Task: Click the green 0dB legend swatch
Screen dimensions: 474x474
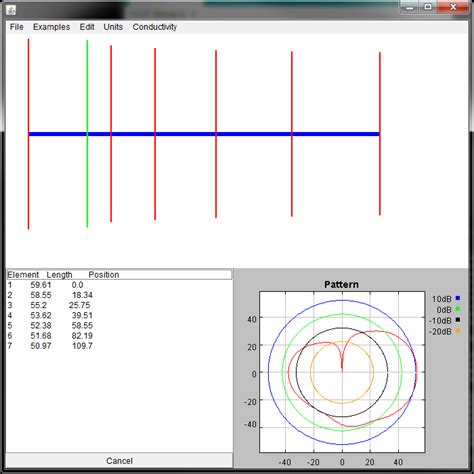Action: tap(458, 309)
